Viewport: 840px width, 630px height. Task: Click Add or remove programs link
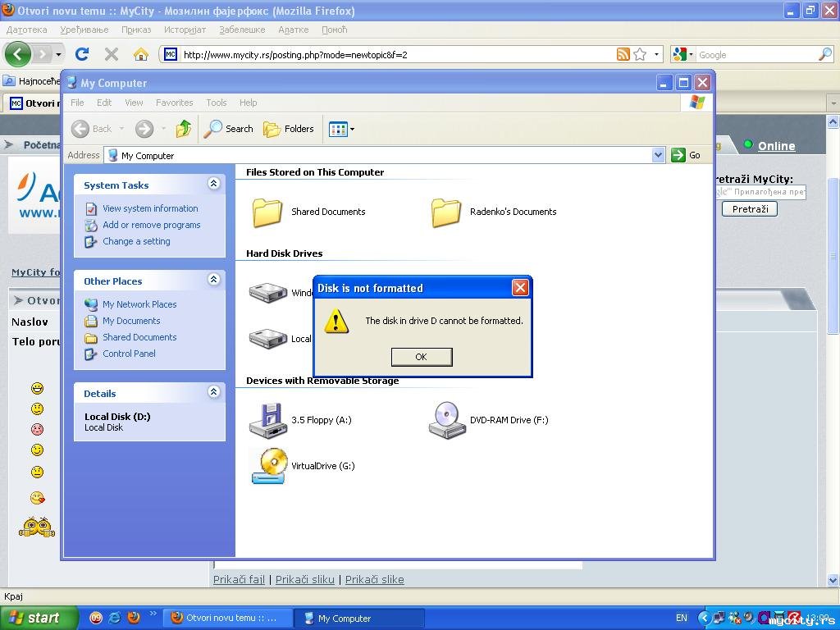tap(152, 225)
